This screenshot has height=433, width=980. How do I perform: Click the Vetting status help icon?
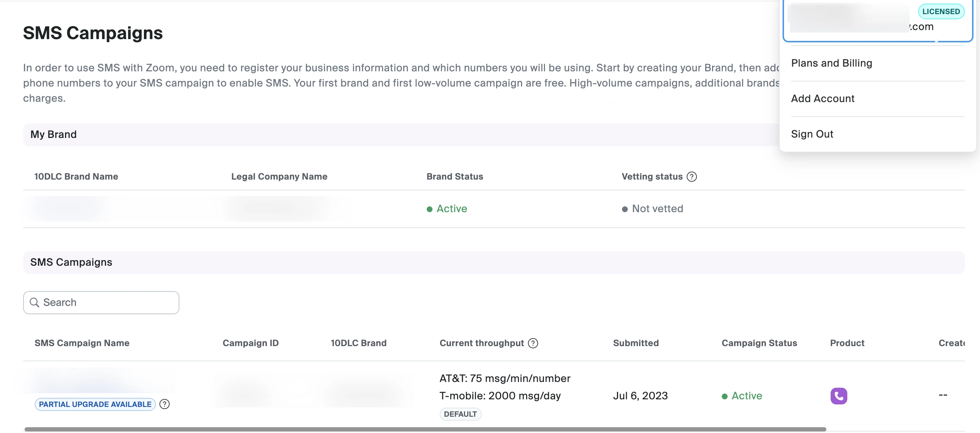point(691,177)
